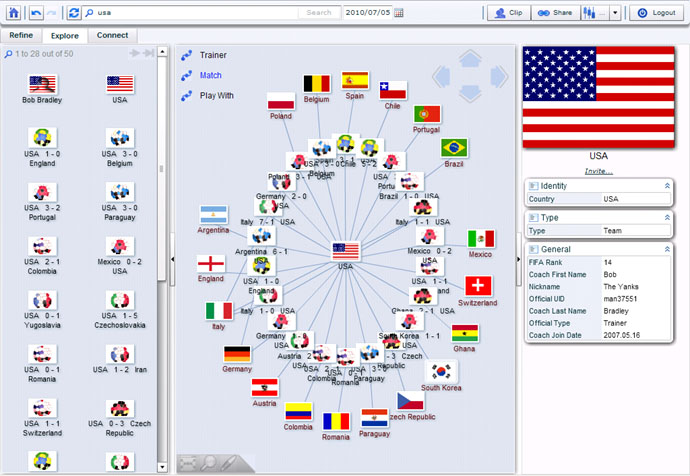Open the Connect tab
Viewport: 690px width, 476px height.
tap(110, 35)
